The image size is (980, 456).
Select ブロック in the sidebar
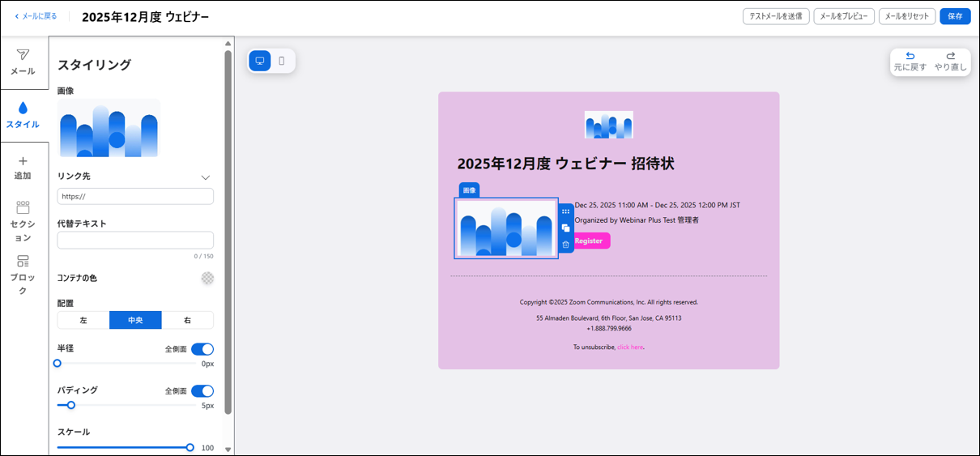click(23, 275)
